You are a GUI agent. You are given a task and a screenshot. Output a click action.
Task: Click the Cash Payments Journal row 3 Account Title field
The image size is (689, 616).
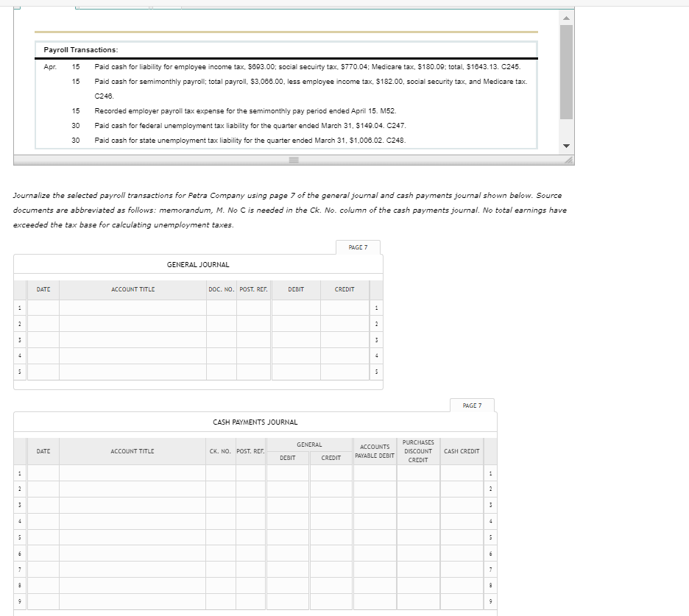(x=132, y=506)
